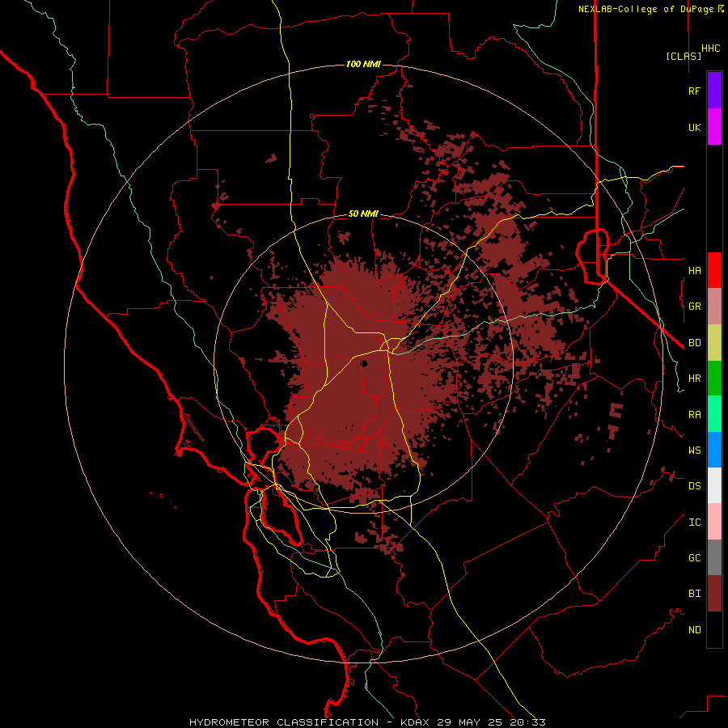This screenshot has height=728, width=728.
Task: Click the RF legend label
Action: tap(694, 91)
